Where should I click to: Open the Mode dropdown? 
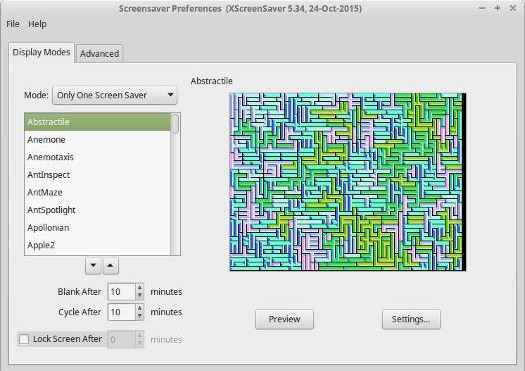pos(115,95)
